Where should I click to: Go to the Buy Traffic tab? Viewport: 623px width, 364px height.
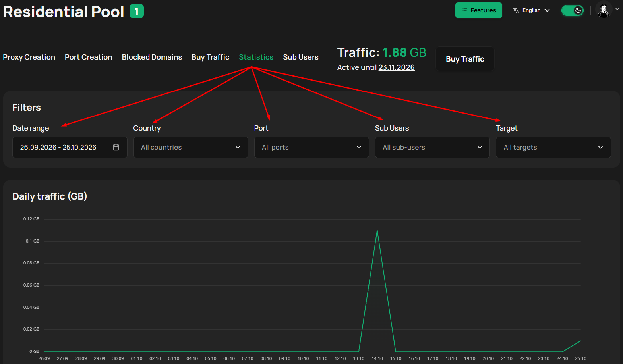click(210, 57)
